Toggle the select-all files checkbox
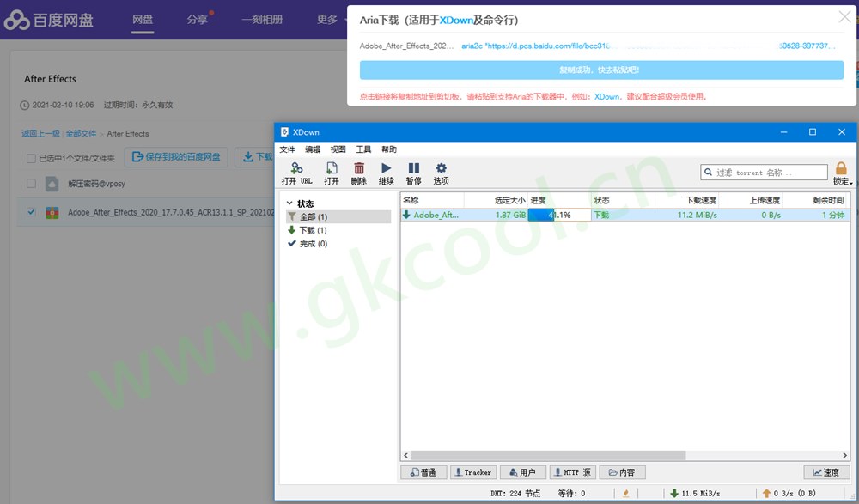Viewport: 859px width, 504px height. (x=31, y=158)
